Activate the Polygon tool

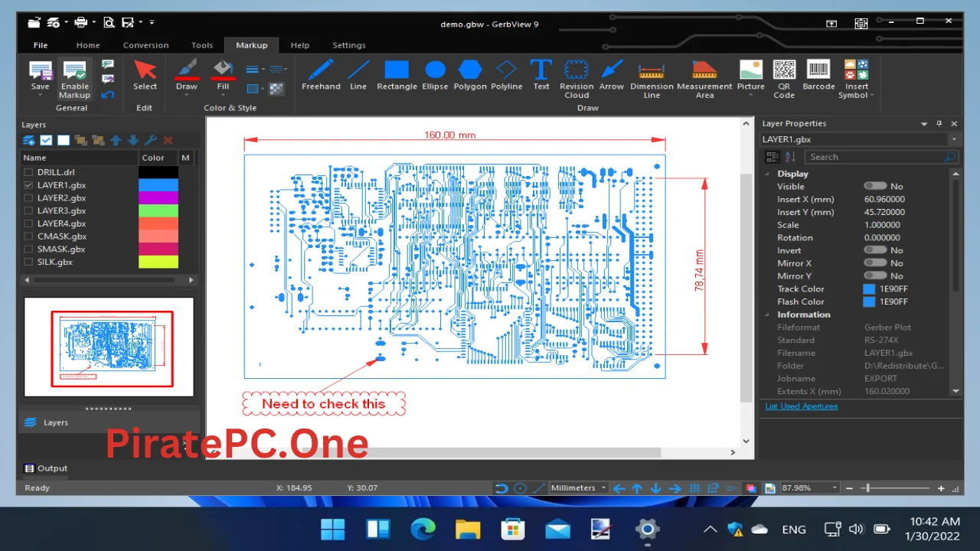470,76
